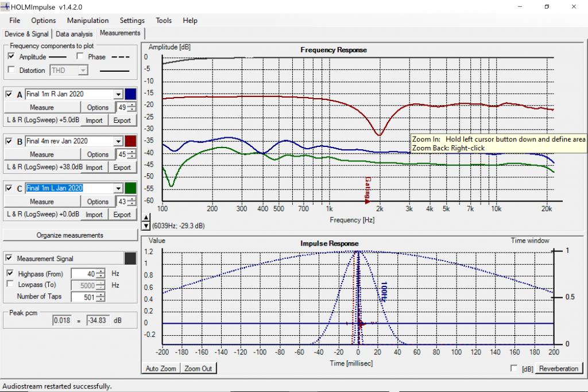
Task: Decrease measurement C offset stepper value
Action: pyautogui.click(x=132, y=204)
